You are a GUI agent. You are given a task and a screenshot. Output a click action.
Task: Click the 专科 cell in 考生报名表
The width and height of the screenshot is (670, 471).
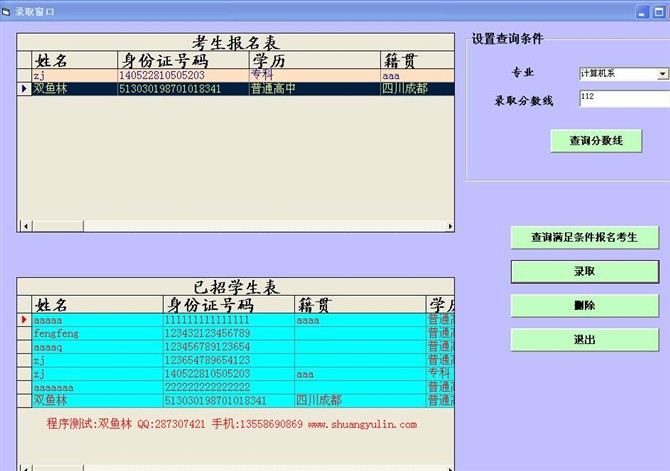pos(315,75)
